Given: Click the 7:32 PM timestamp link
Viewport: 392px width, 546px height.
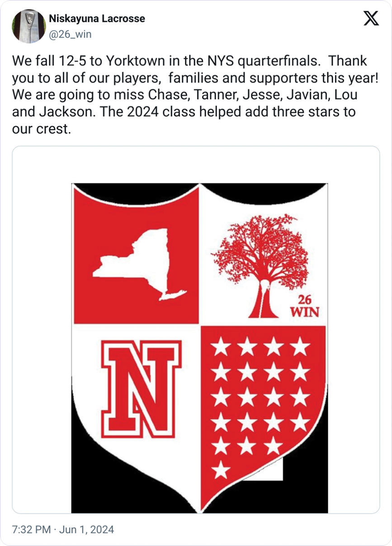Looking at the screenshot, I should [31, 529].
